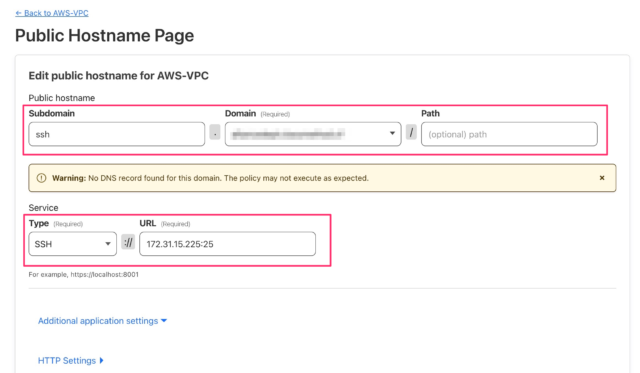Image resolution: width=640 pixels, height=373 pixels.
Task: Click the Subdomain field containing ssh
Action: [x=117, y=134]
